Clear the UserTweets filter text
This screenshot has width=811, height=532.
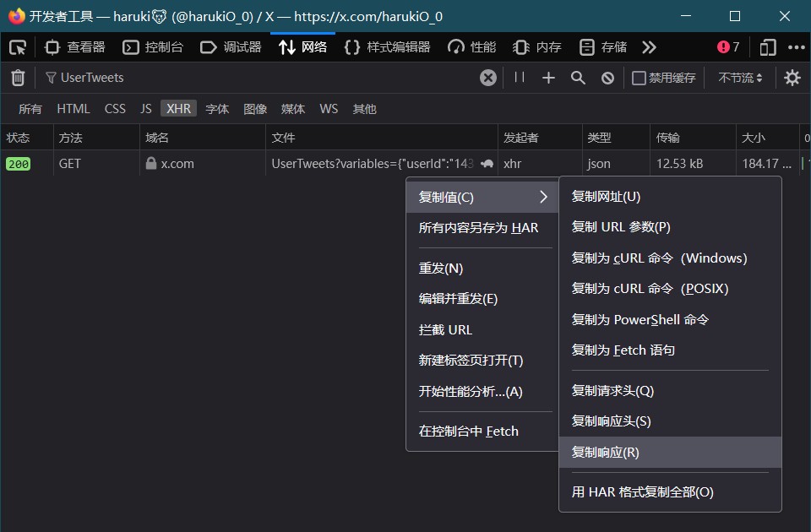tap(488, 78)
